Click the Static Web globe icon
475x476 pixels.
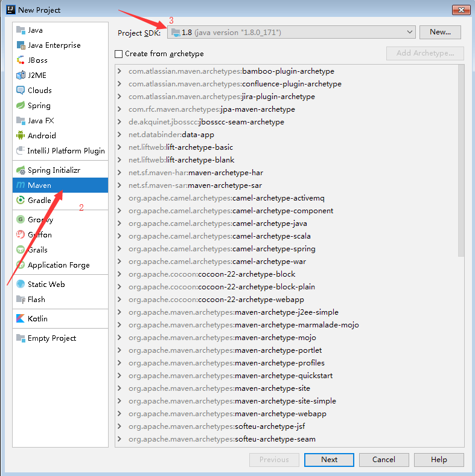(21, 284)
